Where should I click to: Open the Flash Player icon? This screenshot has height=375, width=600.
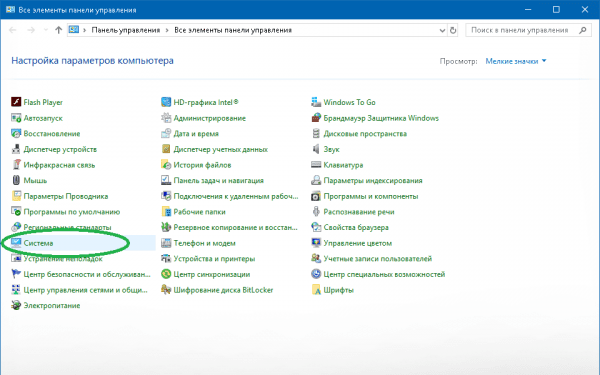click(16, 102)
